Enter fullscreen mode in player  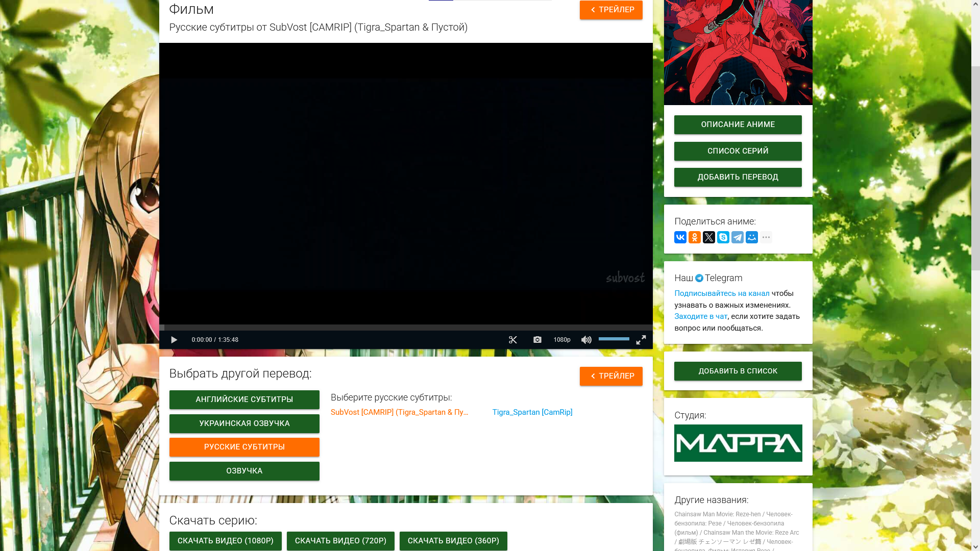(641, 340)
